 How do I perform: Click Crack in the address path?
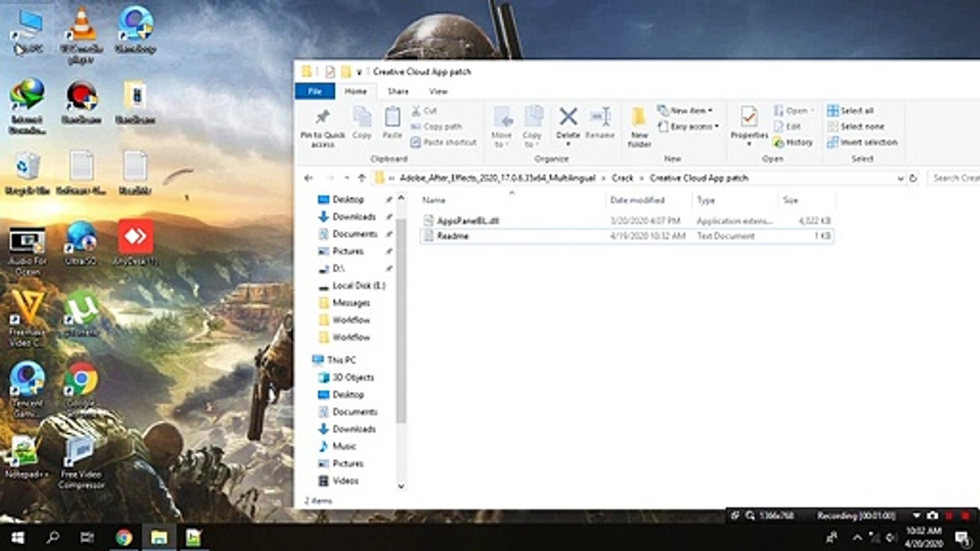pyautogui.click(x=622, y=178)
